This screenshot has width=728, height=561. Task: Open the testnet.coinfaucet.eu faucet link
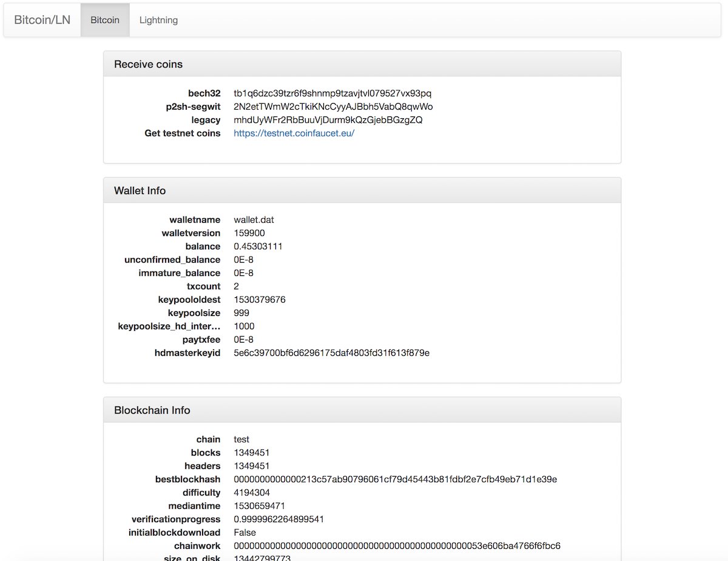point(294,133)
